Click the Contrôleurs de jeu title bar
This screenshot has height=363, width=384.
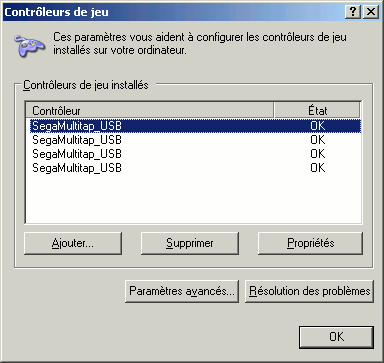pyautogui.click(x=173, y=12)
